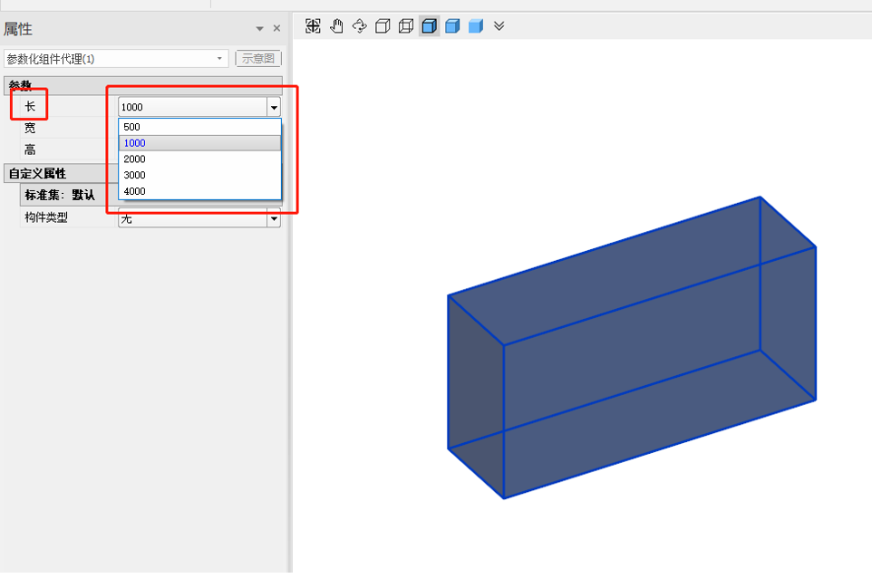Choose the blue shaded cube display mode
Screen dimensions: 872x588
pos(452,26)
